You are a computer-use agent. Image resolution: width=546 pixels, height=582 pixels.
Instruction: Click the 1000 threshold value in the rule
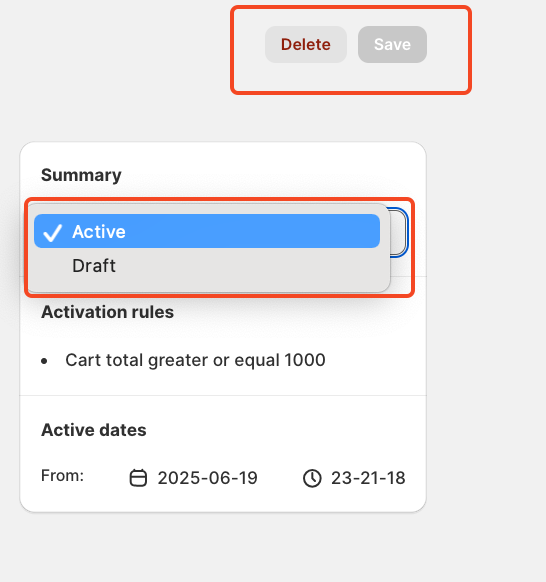click(305, 360)
